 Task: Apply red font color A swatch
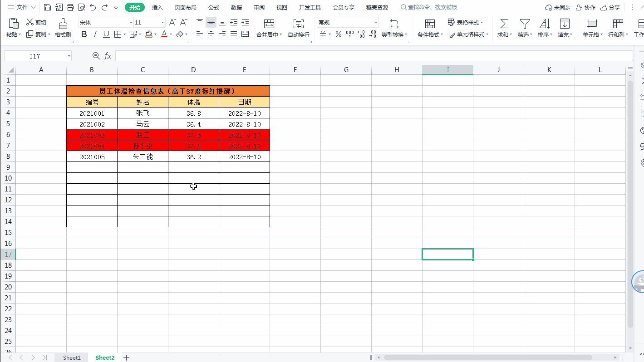click(x=164, y=34)
